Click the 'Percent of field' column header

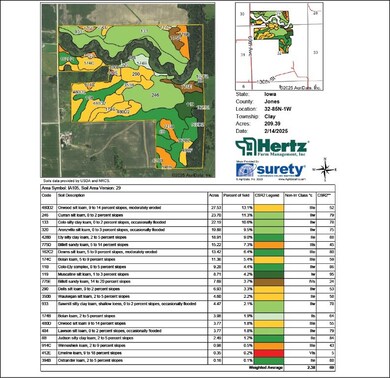pos(237,195)
